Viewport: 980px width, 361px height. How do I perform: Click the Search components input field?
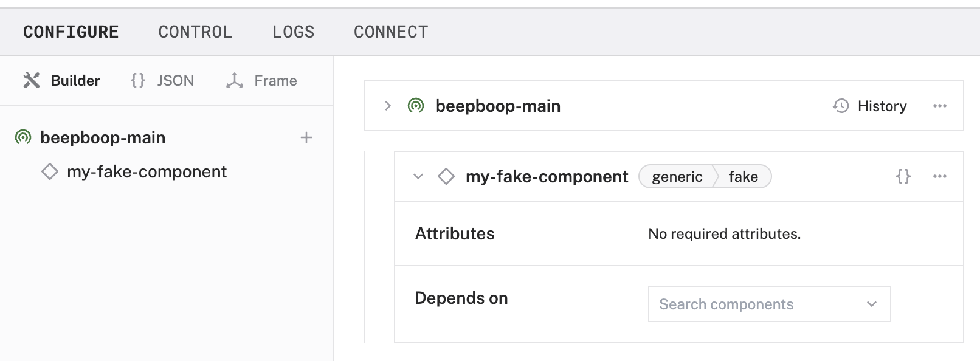coord(754,304)
